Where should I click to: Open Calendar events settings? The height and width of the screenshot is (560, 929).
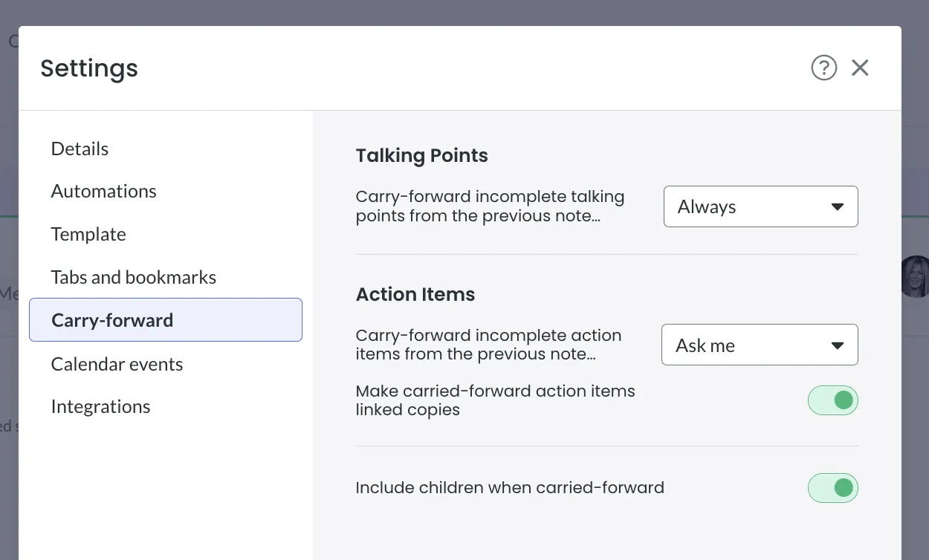point(117,364)
